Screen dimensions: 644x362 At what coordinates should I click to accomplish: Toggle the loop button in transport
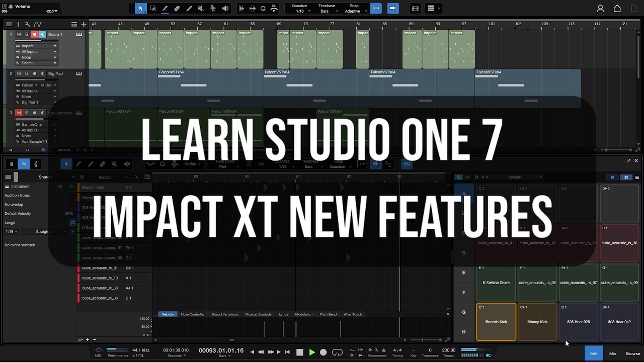pyautogui.click(x=338, y=352)
